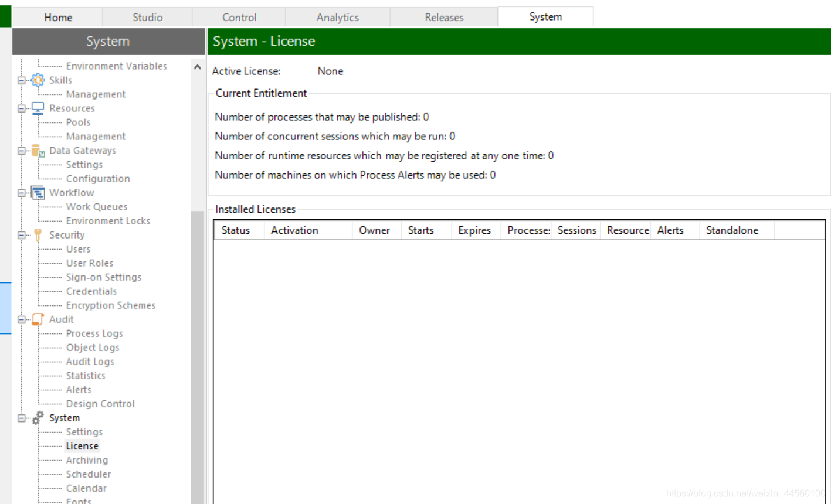Switch to the Home tab
The image size is (831, 504).
click(58, 17)
